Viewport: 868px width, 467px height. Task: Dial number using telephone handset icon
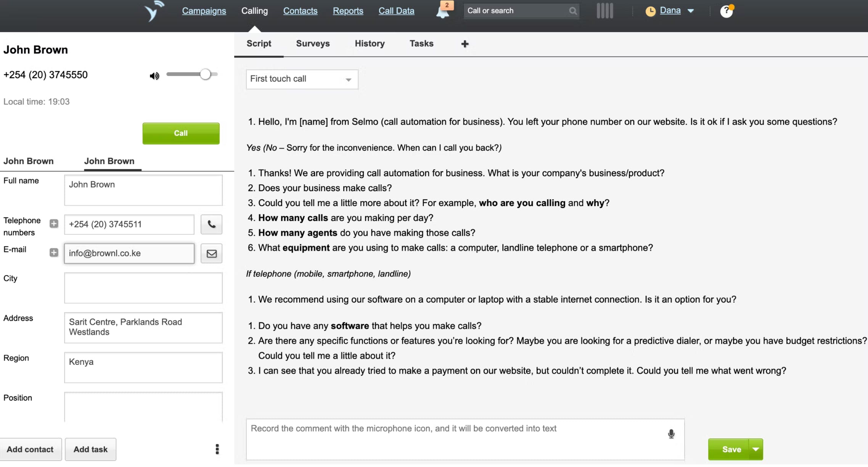click(212, 224)
